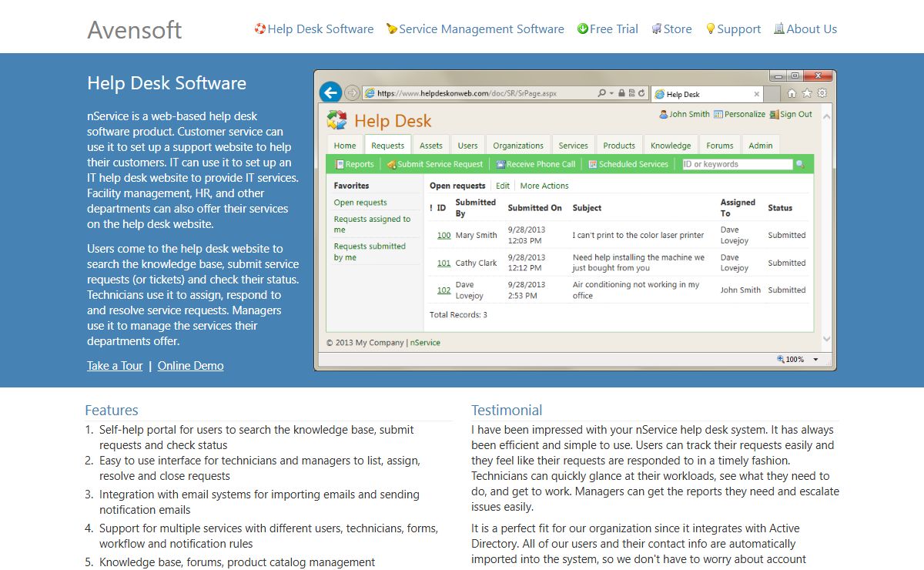Open request ID 102 link
The height and width of the screenshot is (570, 924).
click(x=444, y=290)
